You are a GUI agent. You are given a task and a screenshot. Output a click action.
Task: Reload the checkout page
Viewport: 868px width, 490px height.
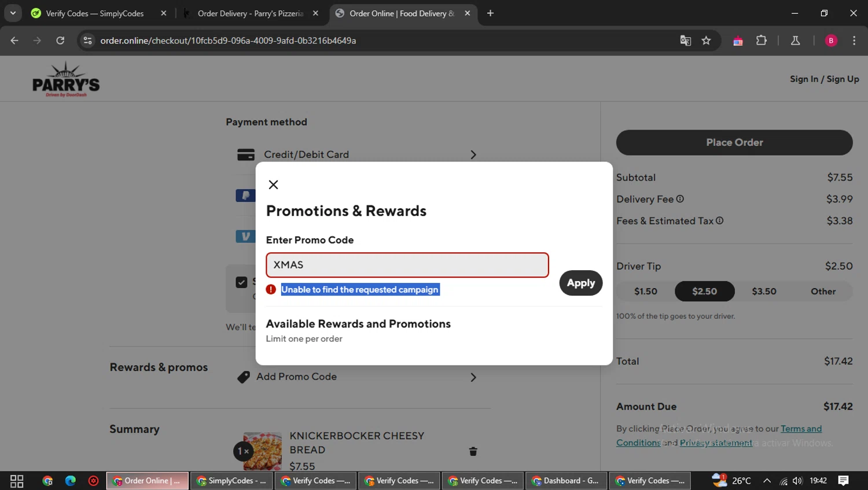(60, 40)
